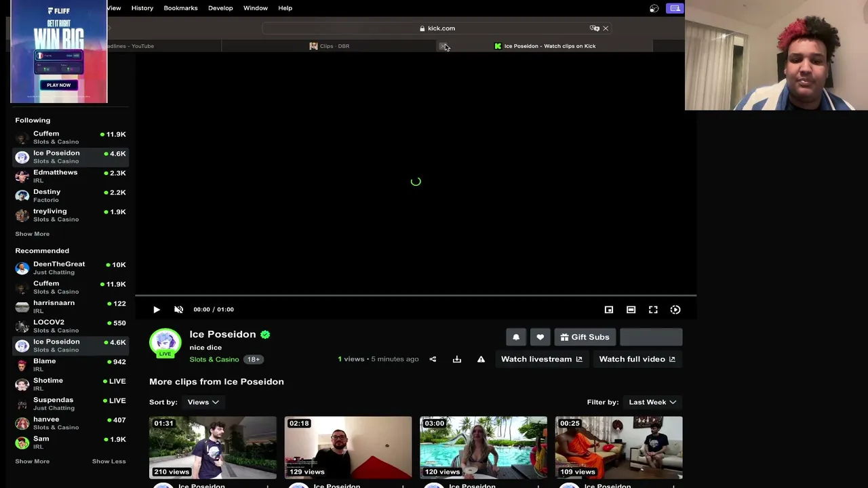Click the 'nice dice' clip title

(x=205, y=347)
